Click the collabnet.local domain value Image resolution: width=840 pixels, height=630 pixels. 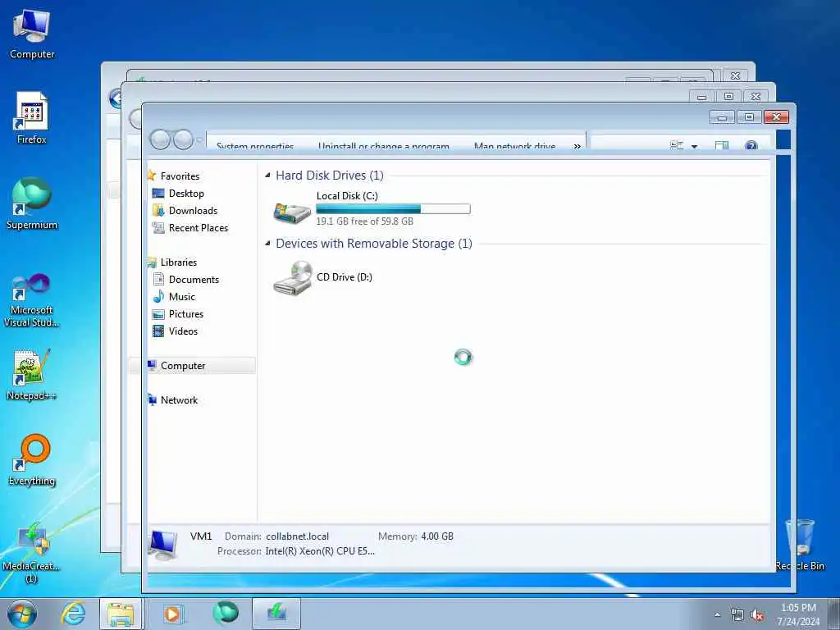pos(297,536)
